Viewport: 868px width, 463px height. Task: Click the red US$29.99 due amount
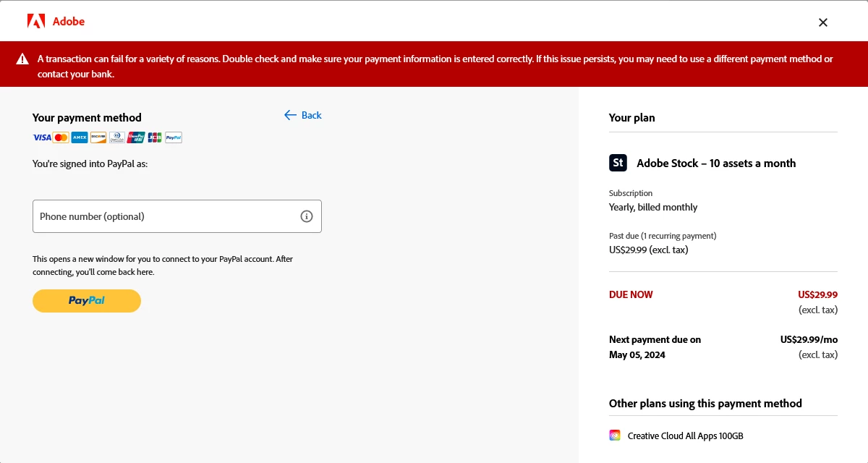click(x=817, y=294)
